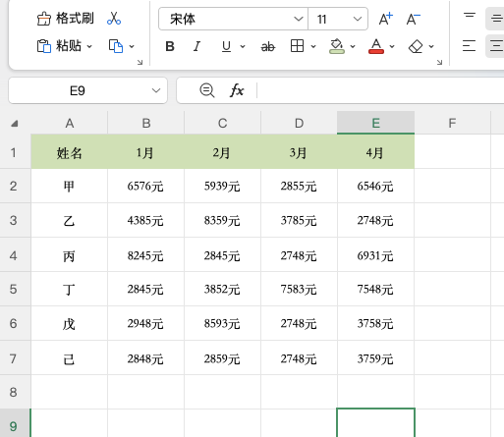
Task: Select cell with value 7548元
Action: coord(376,290)
